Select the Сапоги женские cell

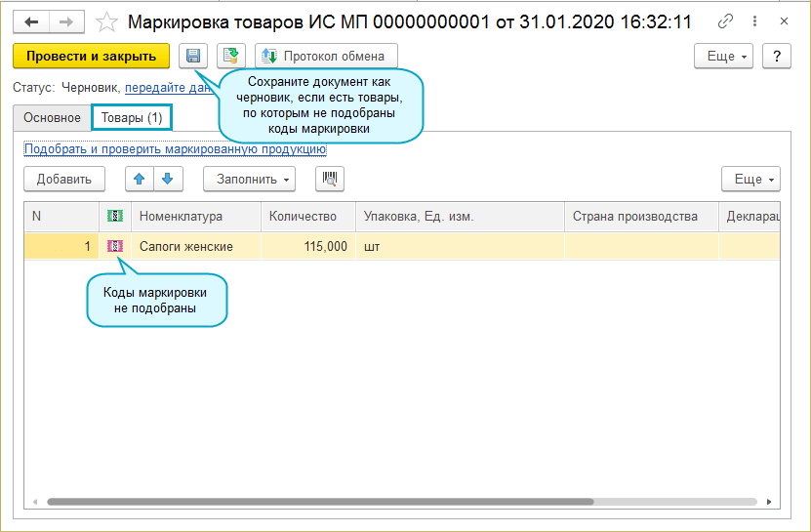(196, 246)
